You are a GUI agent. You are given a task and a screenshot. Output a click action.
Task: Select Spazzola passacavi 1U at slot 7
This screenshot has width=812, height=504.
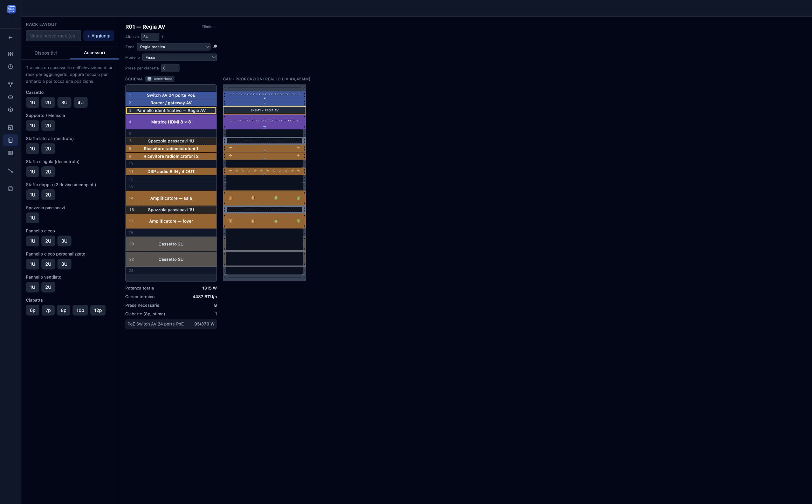click(x=171, y=141)
